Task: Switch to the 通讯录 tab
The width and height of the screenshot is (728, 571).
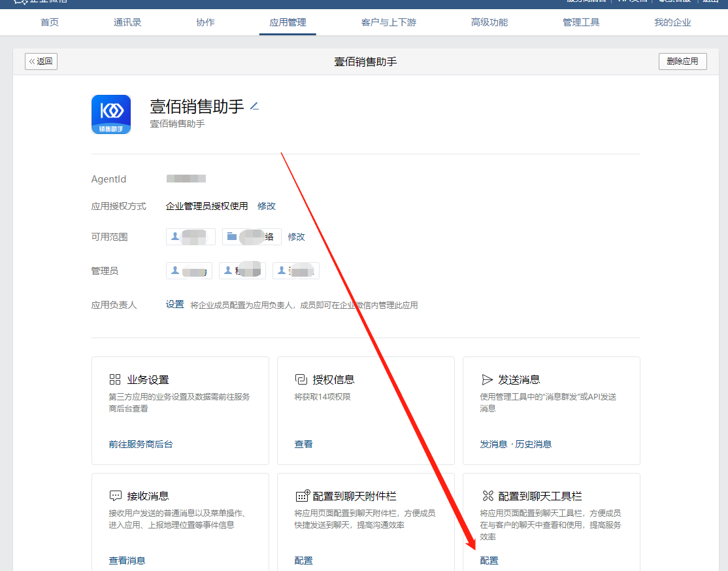Action: click(x=127, y=22)
